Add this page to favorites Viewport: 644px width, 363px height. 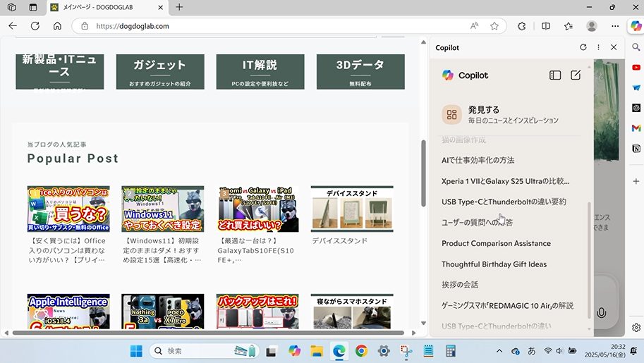click(x=494, y=26)
